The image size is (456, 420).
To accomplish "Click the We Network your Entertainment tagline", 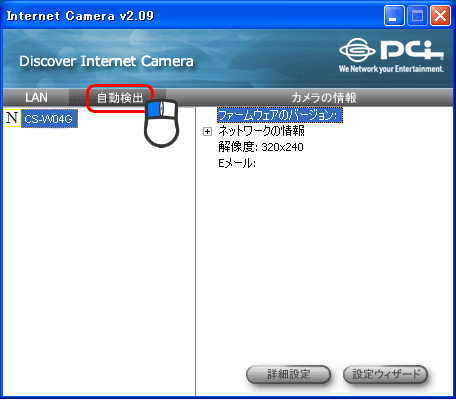I will point(391,69).
